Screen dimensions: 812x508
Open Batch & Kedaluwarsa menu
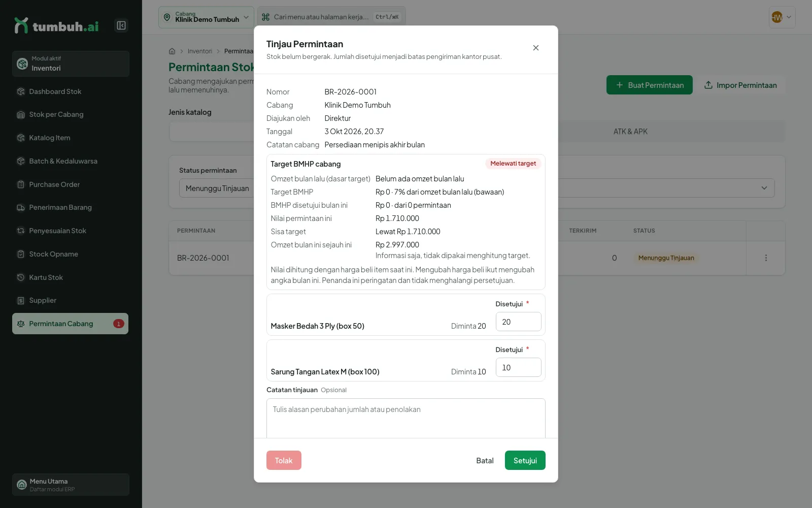click(71, 161)
